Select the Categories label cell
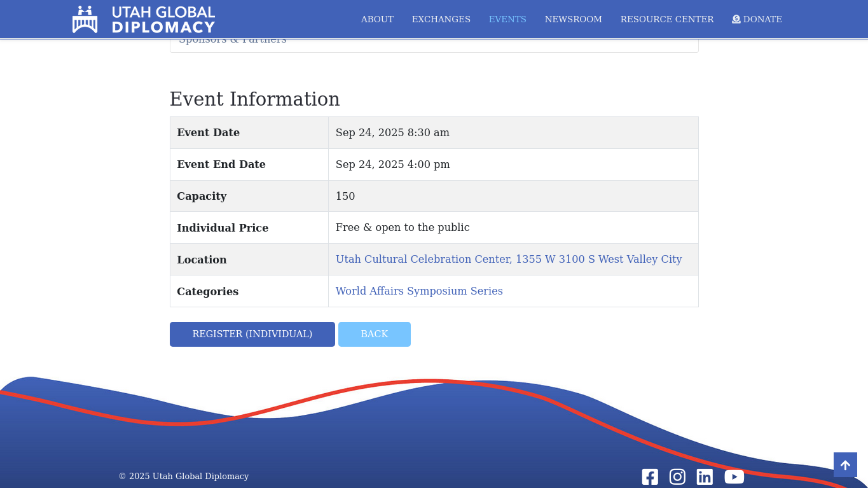This screenshot has width=868, height=488. pyautogui.click(x=249, y=291)
